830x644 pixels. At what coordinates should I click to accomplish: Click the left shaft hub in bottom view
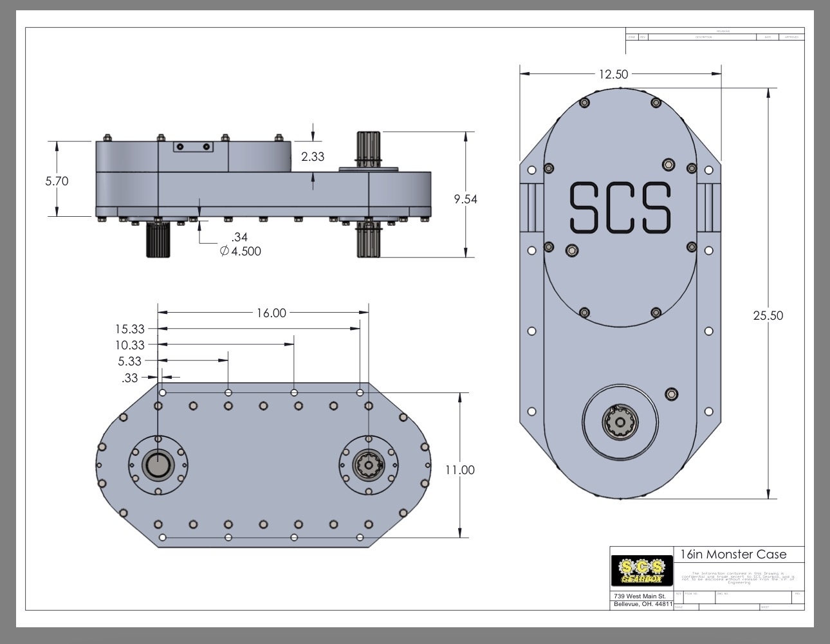point(158,465)
